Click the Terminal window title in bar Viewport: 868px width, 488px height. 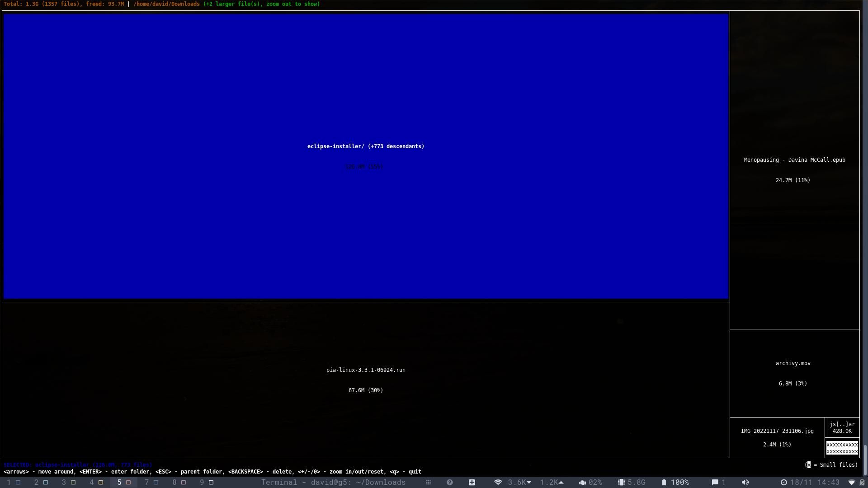(x=333, y=483)
